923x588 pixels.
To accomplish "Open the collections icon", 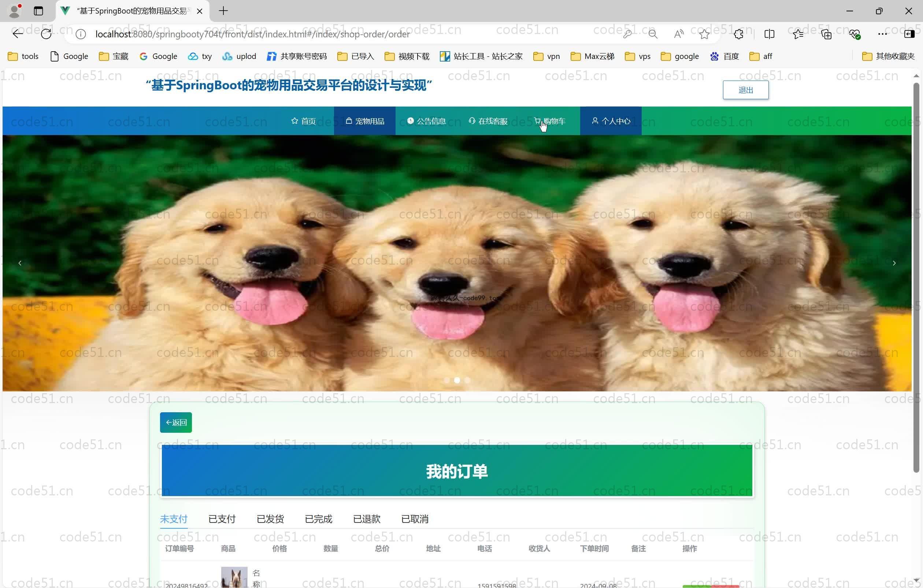I will tap(826, 34).
